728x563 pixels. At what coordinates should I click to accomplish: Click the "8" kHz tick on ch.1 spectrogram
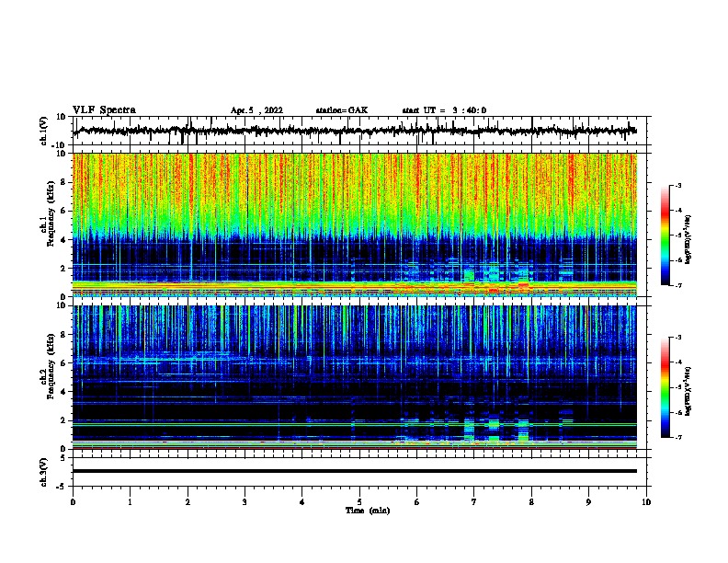[x=63, y=182]
